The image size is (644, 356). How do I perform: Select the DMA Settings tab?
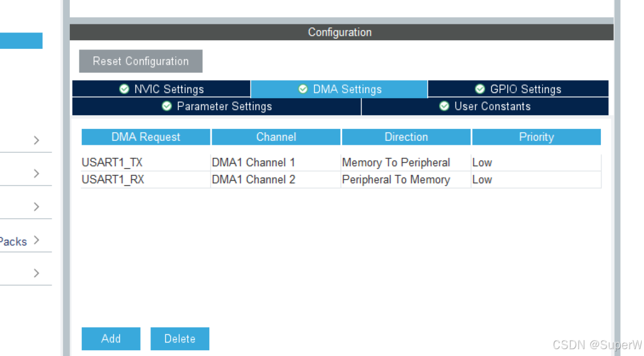[x=339, y=89]
